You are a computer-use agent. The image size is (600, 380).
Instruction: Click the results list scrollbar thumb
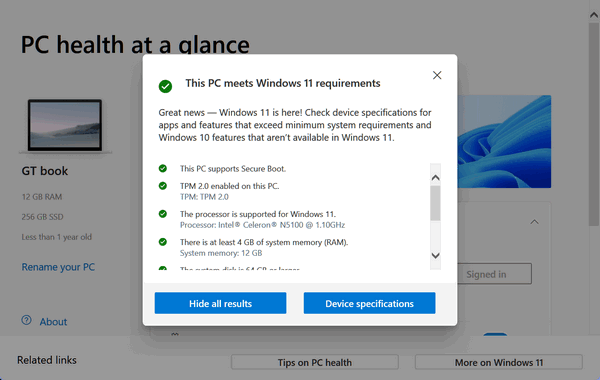[435, 203]
